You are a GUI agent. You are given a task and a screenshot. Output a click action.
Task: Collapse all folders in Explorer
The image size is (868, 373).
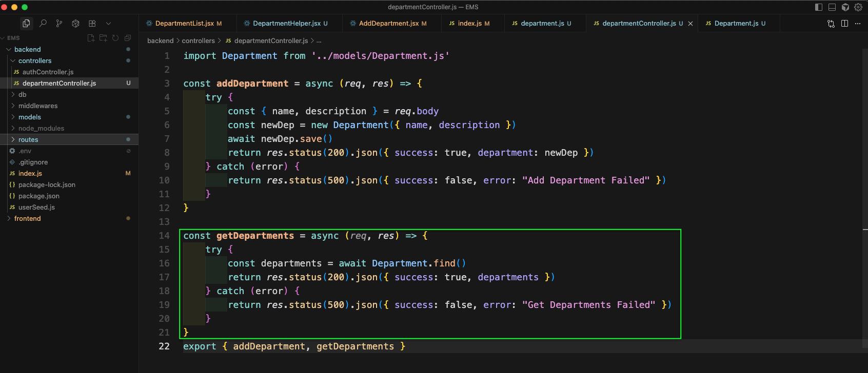(128, 38)
